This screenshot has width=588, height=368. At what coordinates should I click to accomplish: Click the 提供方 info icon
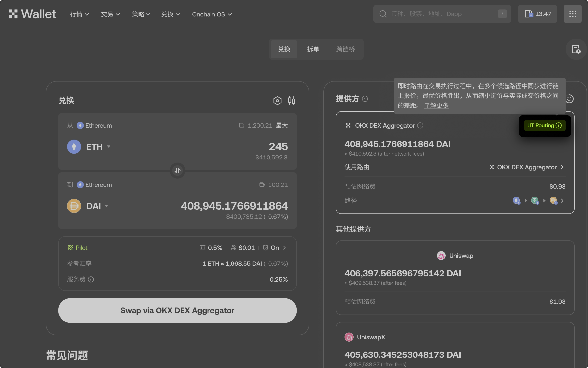click(x=365, y=99)
